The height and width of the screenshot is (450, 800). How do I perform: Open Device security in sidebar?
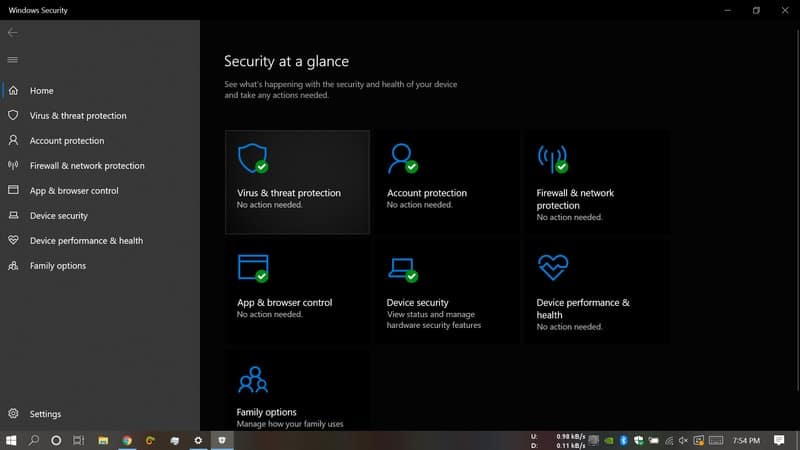pos(100,215)
